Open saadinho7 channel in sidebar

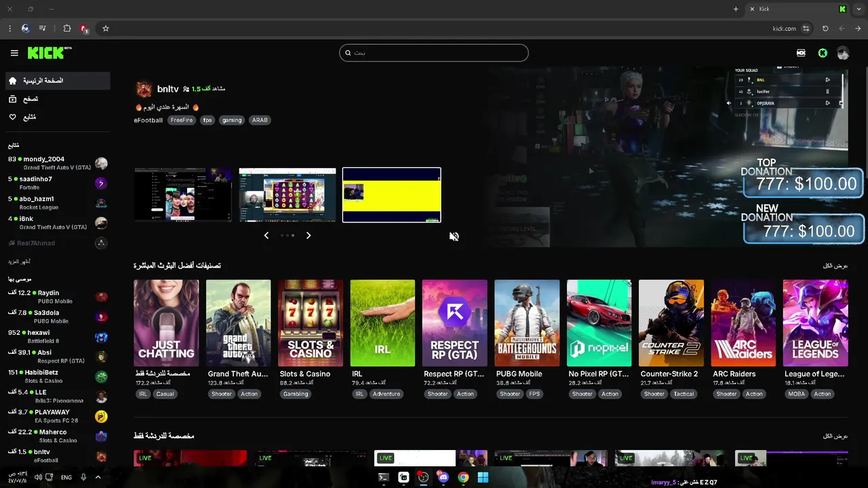point(57,183)
